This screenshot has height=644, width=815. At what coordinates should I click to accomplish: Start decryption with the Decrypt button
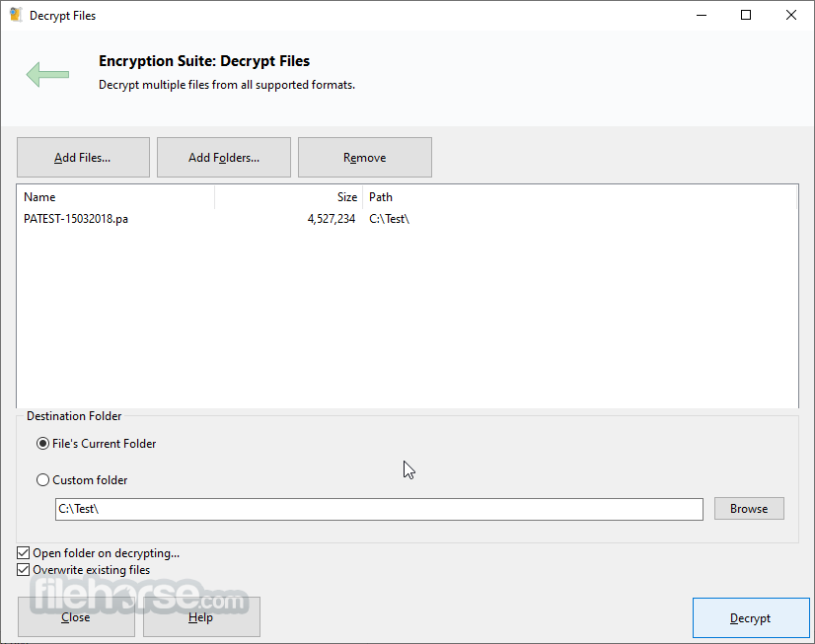tap(751, 618)
